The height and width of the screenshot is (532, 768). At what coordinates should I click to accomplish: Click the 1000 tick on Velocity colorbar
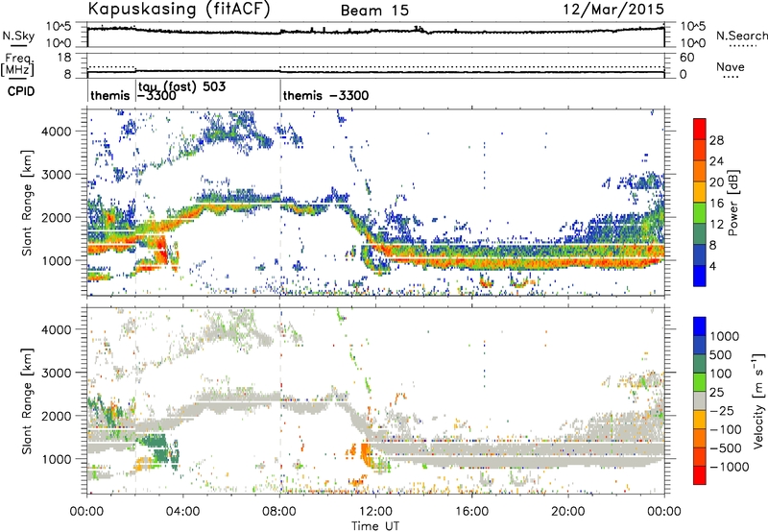pos(724,336)
